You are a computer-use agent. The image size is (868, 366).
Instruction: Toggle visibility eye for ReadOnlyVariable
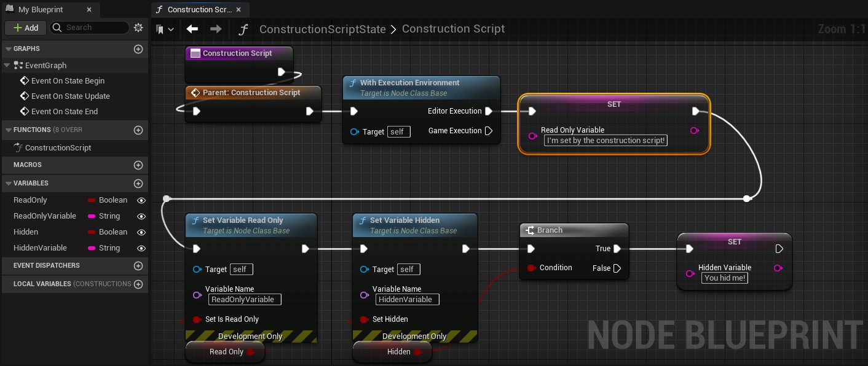[141, 216]
